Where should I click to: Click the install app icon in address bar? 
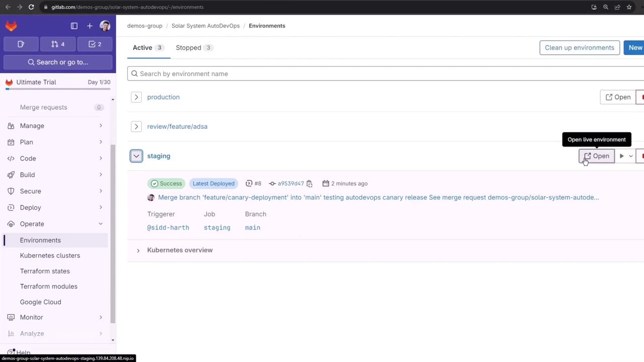[x=594, y=7]
